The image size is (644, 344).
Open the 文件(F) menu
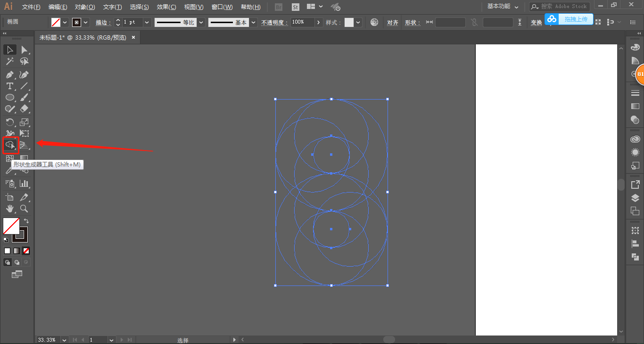point(31,7)
